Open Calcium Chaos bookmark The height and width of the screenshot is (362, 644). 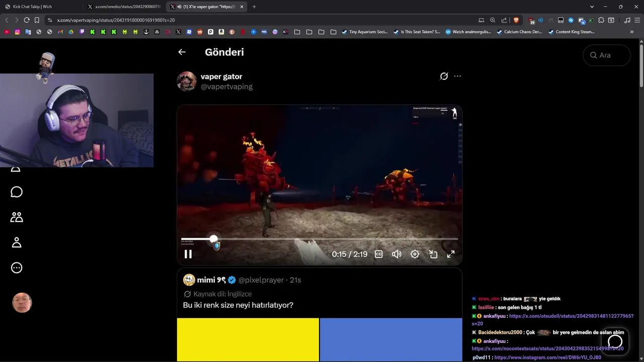click(520, 32)
